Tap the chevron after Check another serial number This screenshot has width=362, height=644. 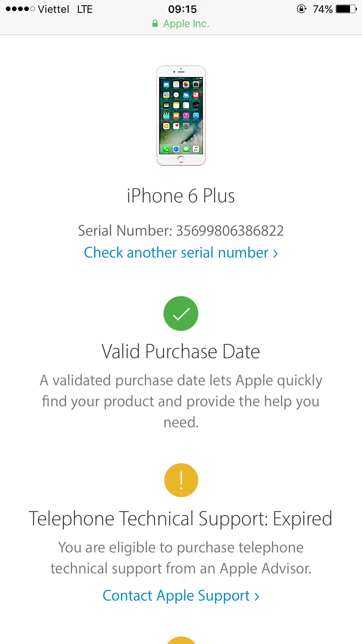(x=275, y=253)
